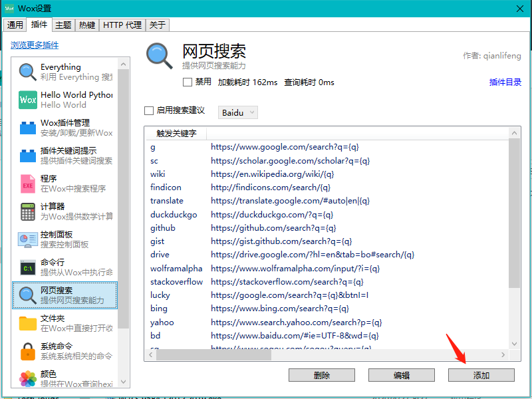Open the 主题 tab
Image resolution: width=532 pixels, height=399 pixels.
tap(63, 25)
